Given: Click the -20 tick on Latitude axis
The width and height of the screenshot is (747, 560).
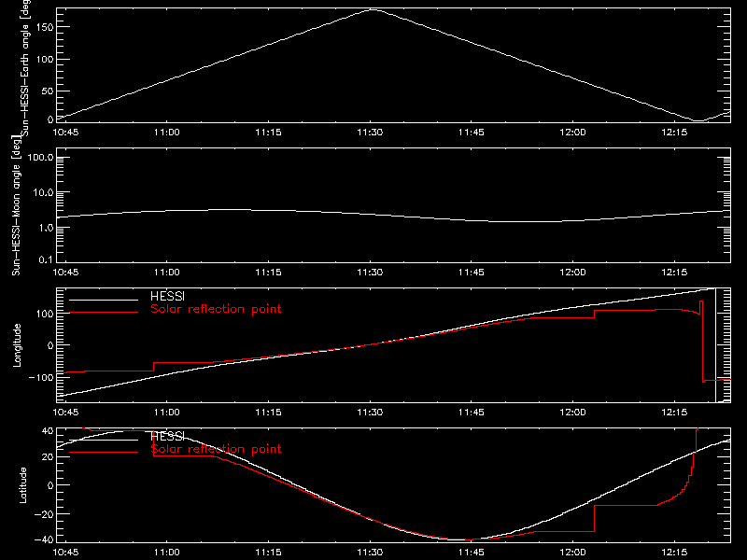Looking at the screenshot, I should point(44,514).
